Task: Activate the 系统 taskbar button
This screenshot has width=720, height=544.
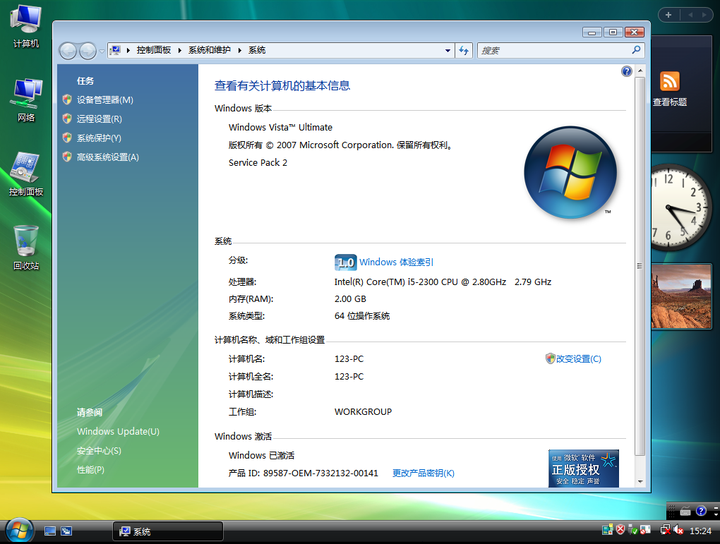Action: [x=168, y=531]
